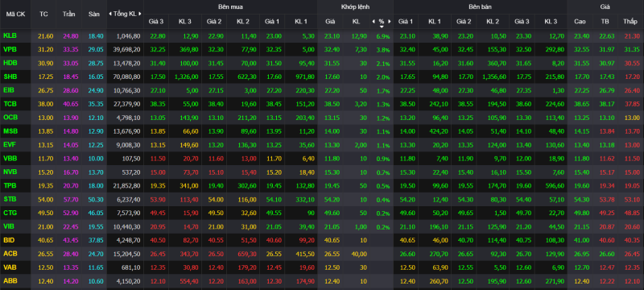Viewport: 644px width, 290px height.
Task: Click NVB total volume 537,20
Action: pyautogui.click(x=132, y=172)
